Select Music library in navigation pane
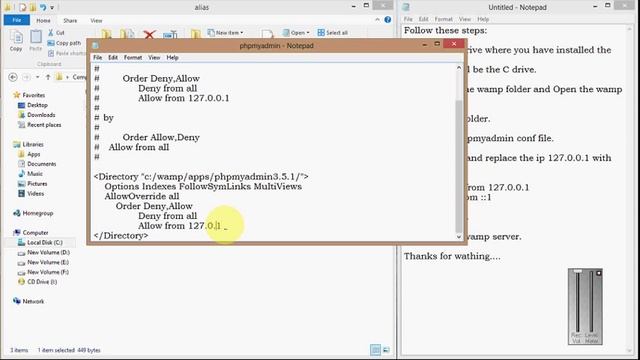640x360 pixels. [30, 173]
